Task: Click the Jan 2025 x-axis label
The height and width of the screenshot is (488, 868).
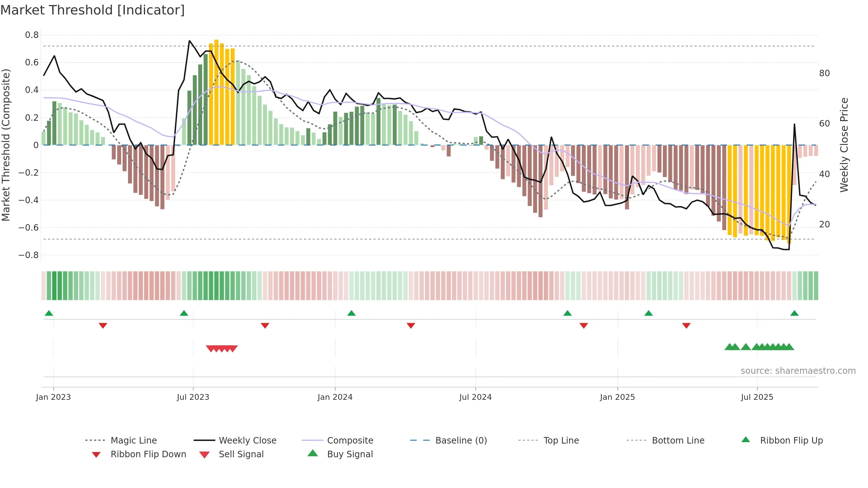Action: tap(617, 397)
